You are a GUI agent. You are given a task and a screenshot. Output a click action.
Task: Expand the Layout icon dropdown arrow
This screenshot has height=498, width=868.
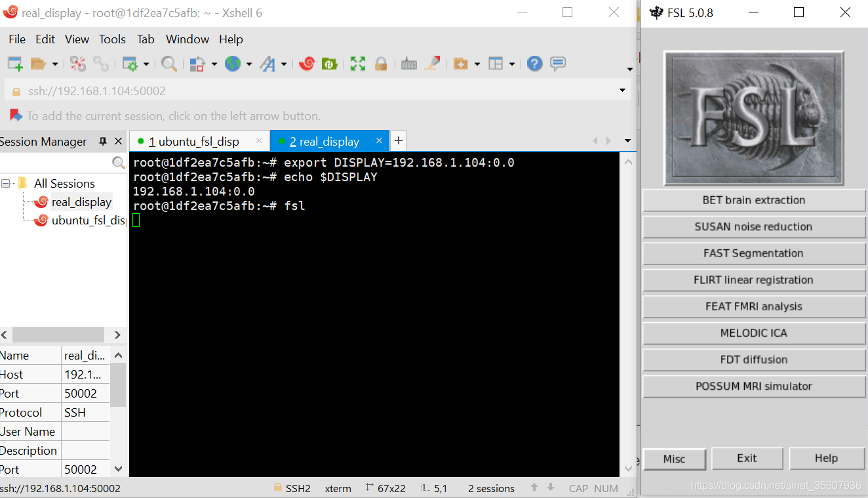coord(511,64)
